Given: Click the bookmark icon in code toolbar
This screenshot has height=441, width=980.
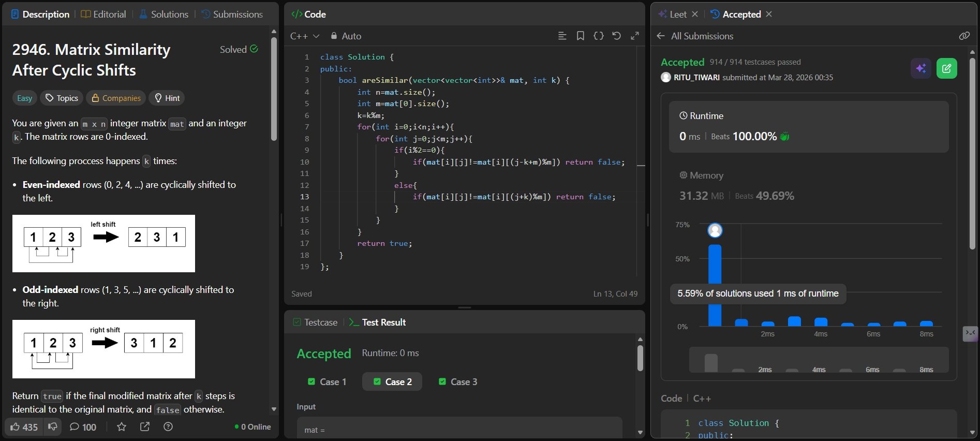Looking at the screenshot, I should 580,36.
